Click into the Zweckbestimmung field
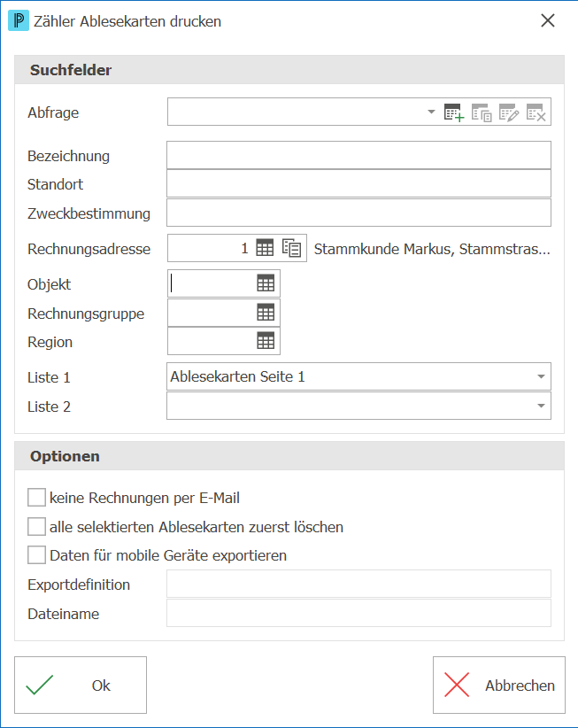578x728 pixels. pyautogui.click(x=358, y=213)
